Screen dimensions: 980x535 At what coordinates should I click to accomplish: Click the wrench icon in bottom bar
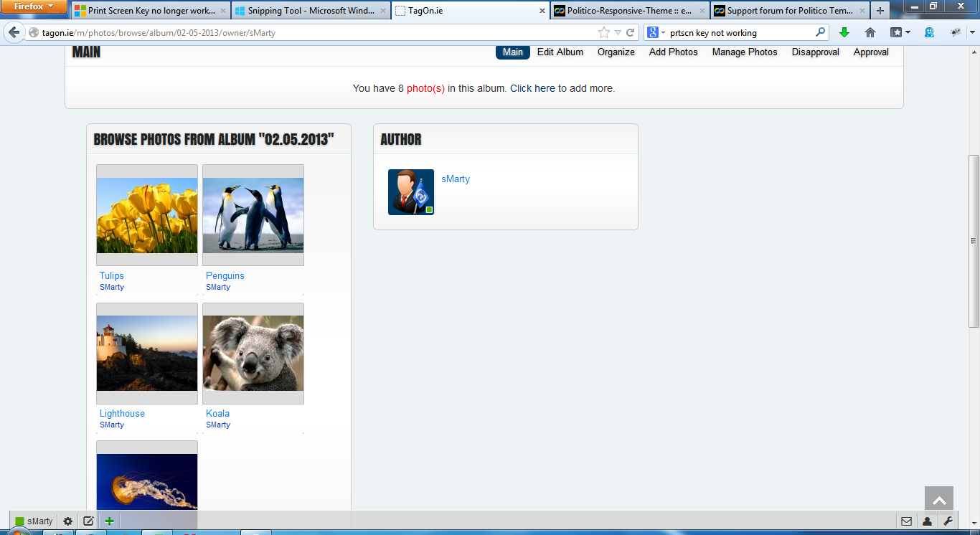pyautogui.click(x=947, y=521)
